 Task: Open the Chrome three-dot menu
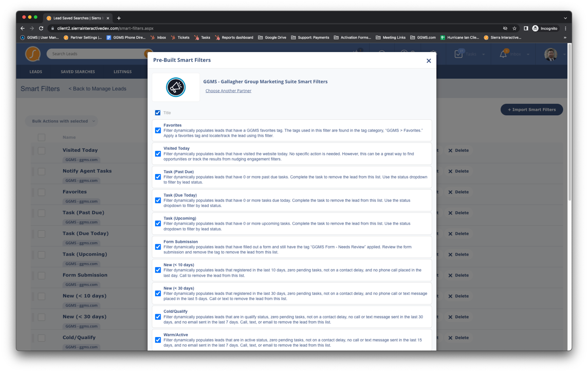point(565,28)
